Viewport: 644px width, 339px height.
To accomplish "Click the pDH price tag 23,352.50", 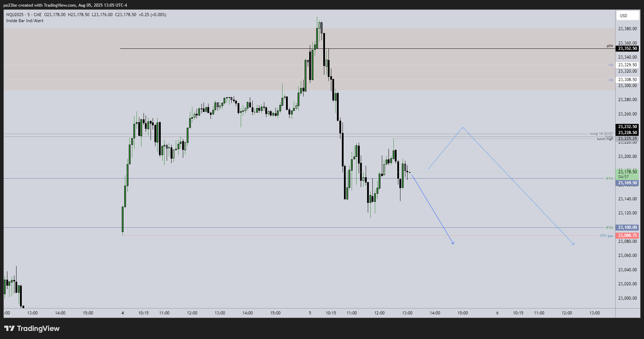I will coord(628,48).
